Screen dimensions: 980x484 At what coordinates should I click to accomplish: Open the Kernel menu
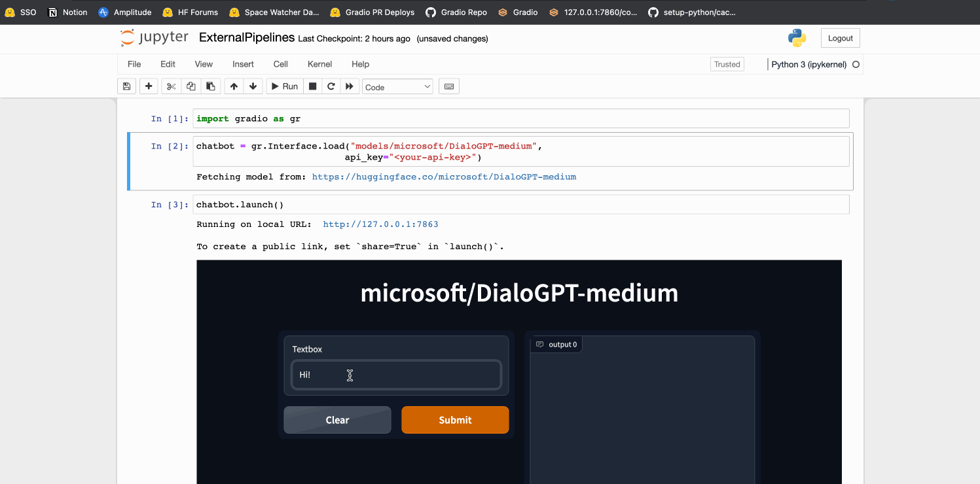[320, 64]
